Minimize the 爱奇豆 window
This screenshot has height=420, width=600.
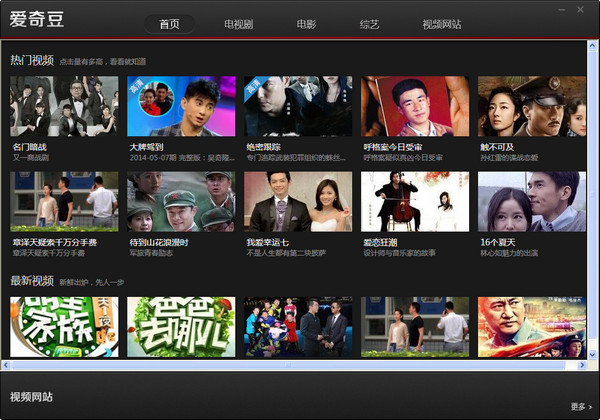(559, 9)
